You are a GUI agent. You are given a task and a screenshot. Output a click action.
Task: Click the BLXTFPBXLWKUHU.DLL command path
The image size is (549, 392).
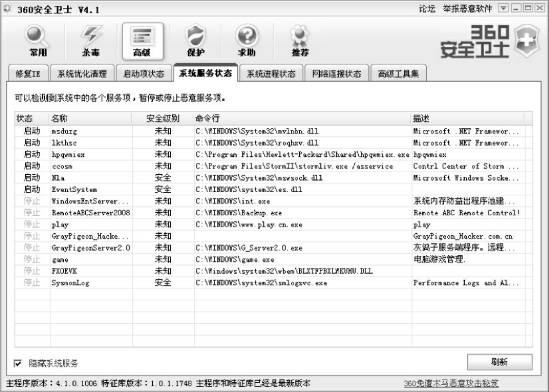284,271
